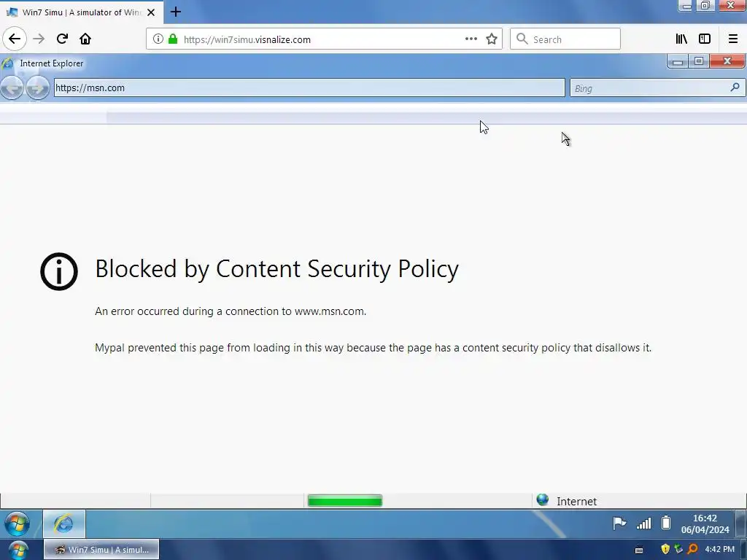This screenshot has height=560, width=747.
Task: Click the 'Mypal prevented this page' text
Action: coord(373,348)
